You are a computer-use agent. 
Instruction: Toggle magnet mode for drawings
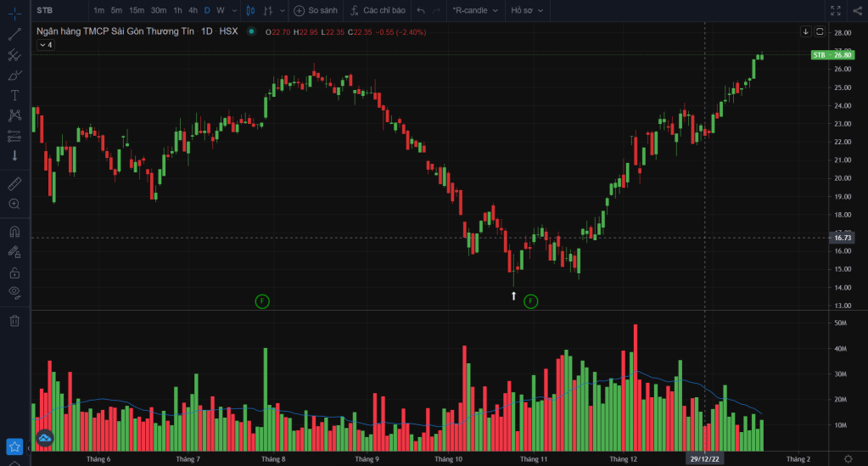(x=14, y=231)
